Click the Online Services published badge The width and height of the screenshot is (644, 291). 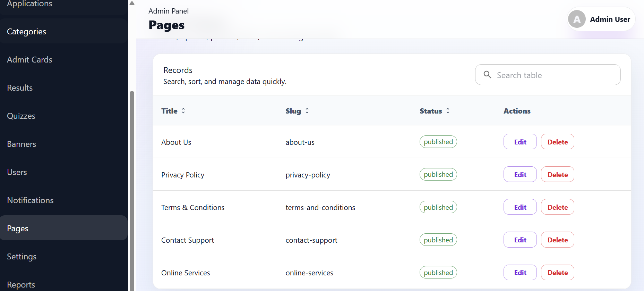click(438, 273)
